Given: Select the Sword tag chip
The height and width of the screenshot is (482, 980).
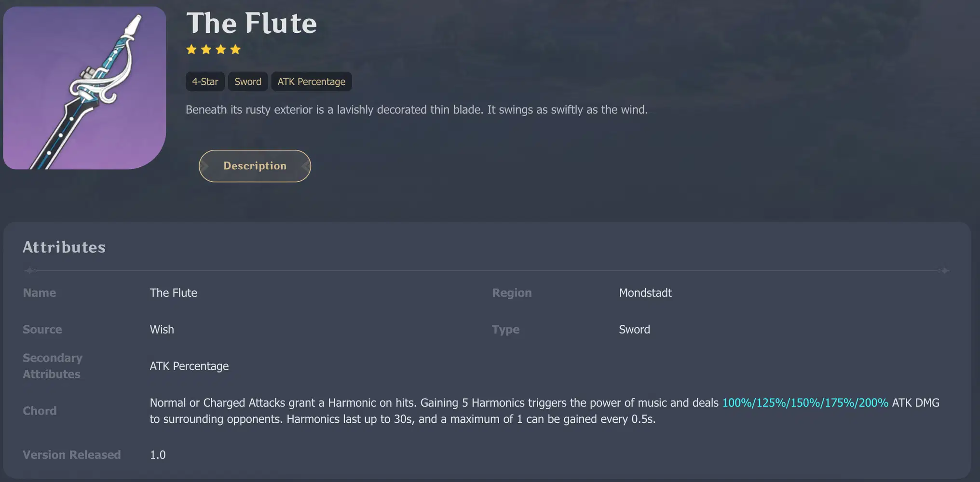Looking at the screenshot, I should tap(248, 81).
